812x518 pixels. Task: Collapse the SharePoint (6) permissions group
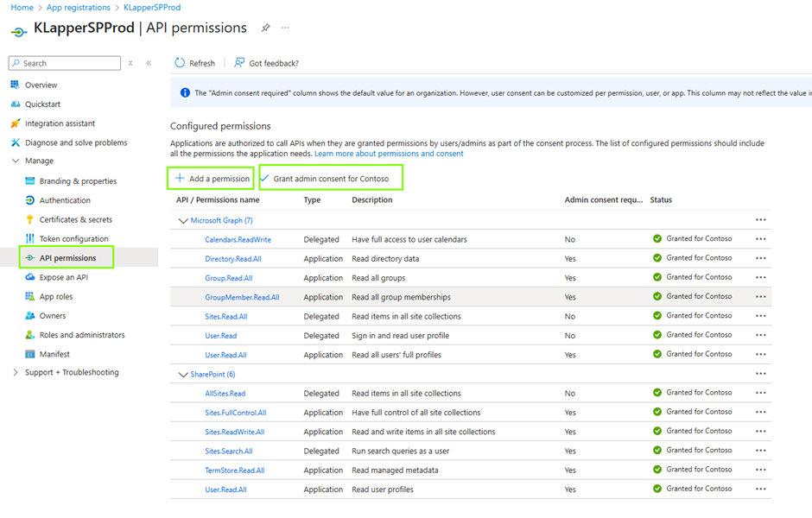(183, 374)
